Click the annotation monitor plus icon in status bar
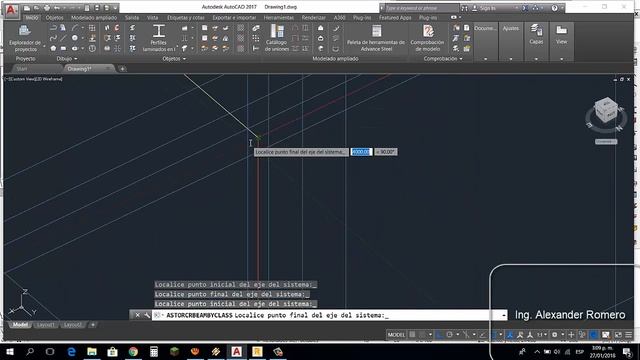This screenshot has height=360, width=640. point(571,335)
